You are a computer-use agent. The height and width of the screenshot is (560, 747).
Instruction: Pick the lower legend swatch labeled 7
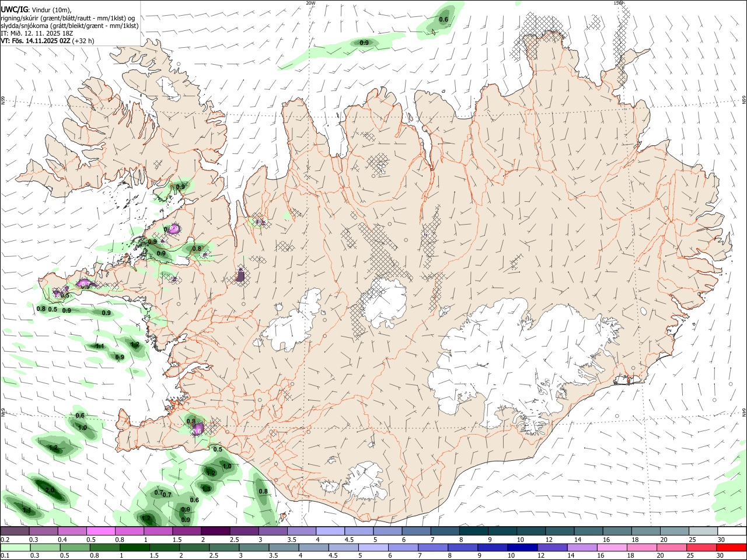point(432,547)
